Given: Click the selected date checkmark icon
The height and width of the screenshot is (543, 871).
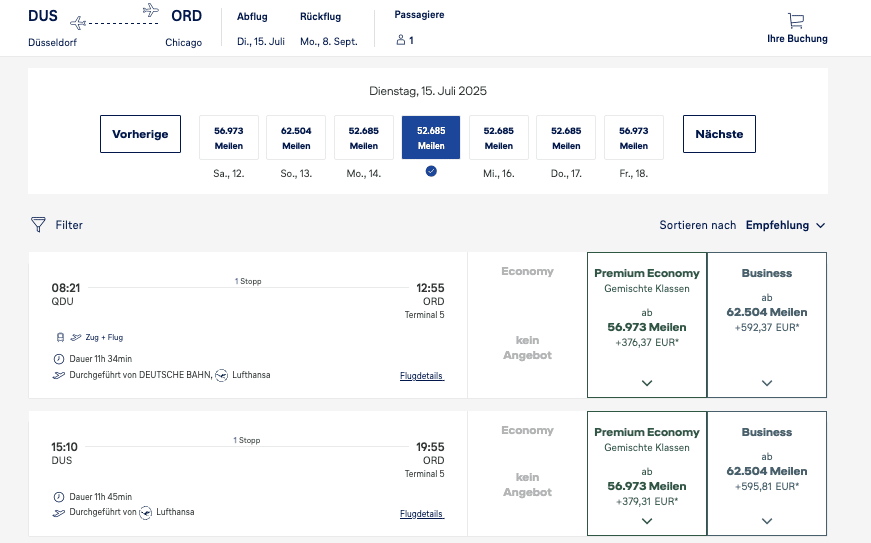Looking at the screenshot, I should tap(431, 171).
